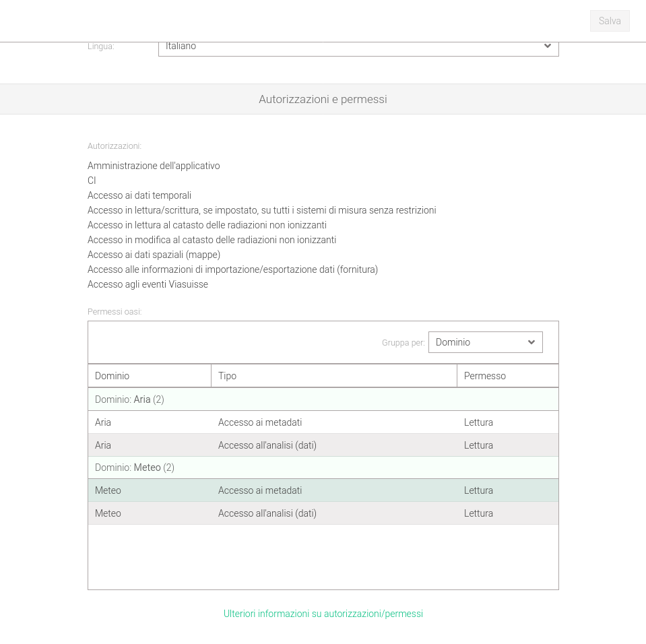Viewport: 646px width, 644px height.
Task: Click Accesso agli eventi Viasuisse entry
Action: [148, 284]
